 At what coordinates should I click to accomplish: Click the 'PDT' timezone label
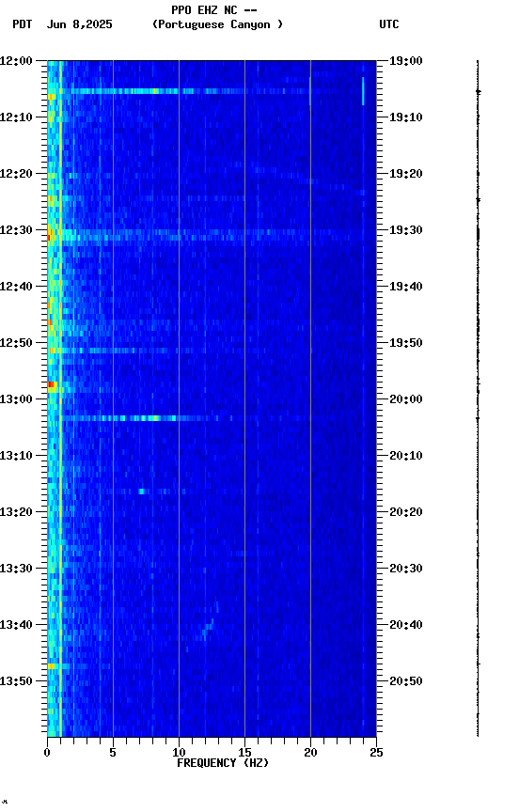23,24
